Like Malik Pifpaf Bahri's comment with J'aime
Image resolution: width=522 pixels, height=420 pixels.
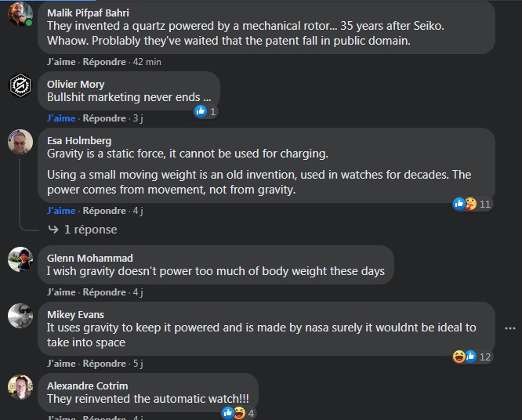(61, 62)
